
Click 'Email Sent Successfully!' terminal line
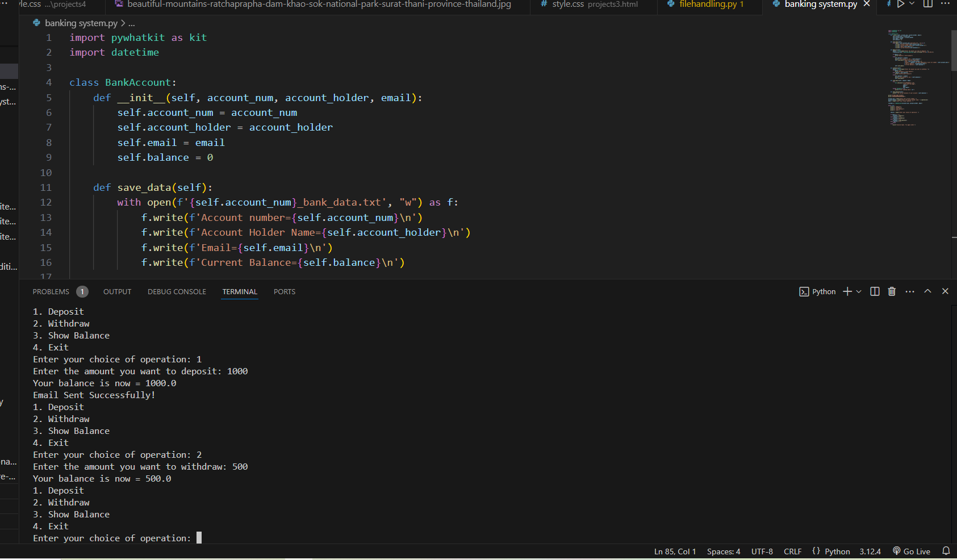(x=94, y=395)
